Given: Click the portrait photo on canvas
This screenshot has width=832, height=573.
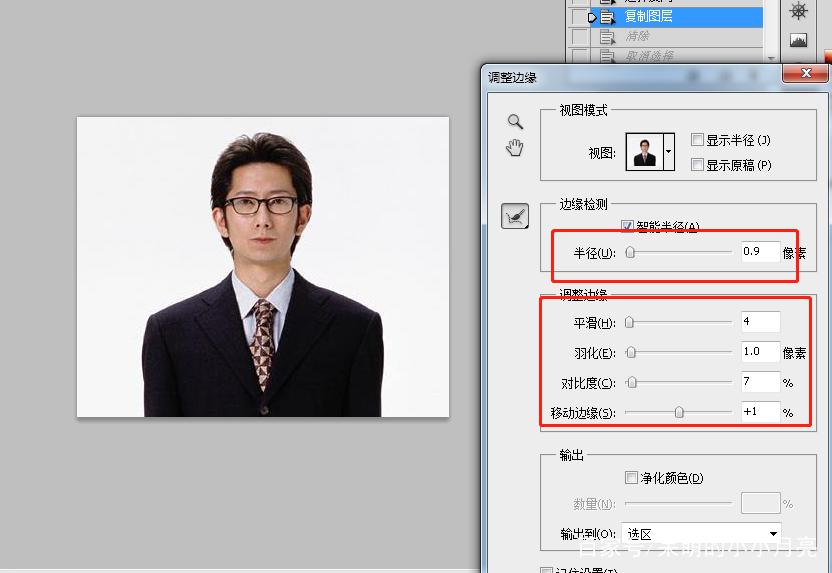Looking at the screenshot, I should pyautogui.click(x=263, y=267).
